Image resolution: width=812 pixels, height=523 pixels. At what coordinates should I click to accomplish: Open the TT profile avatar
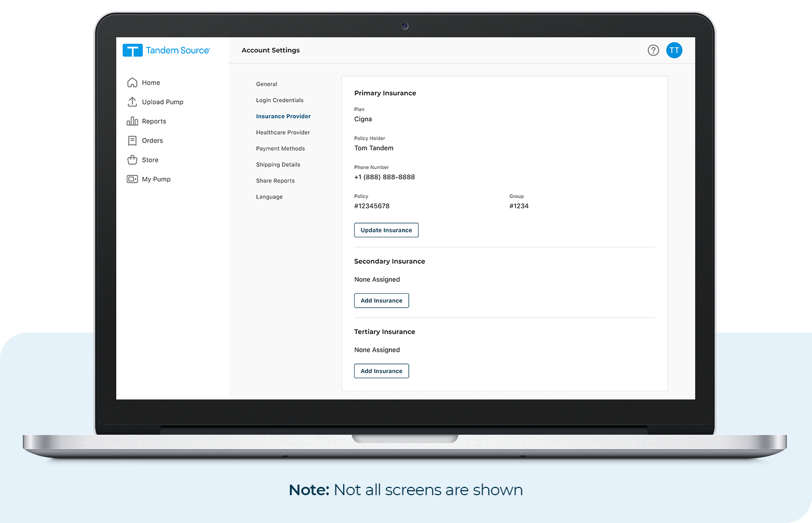(674, 50)
